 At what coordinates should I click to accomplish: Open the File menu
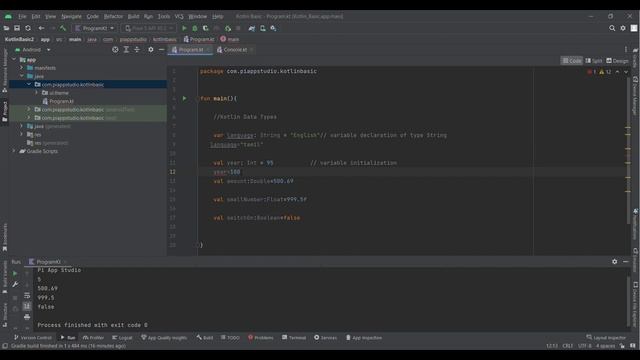coord(22,16)
